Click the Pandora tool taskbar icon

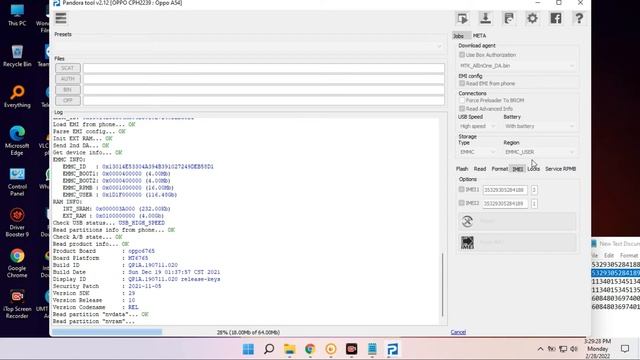pyautogui.click(x=393, y=349)
